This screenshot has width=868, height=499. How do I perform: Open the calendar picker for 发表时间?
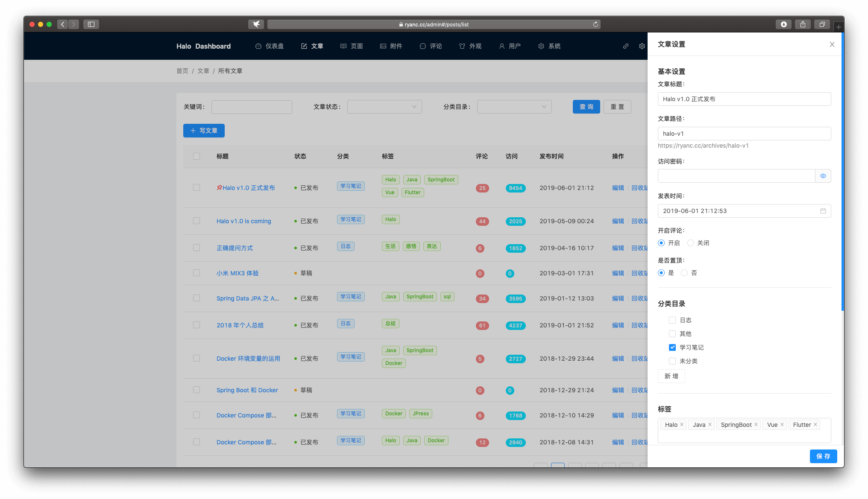coord(823,210)
